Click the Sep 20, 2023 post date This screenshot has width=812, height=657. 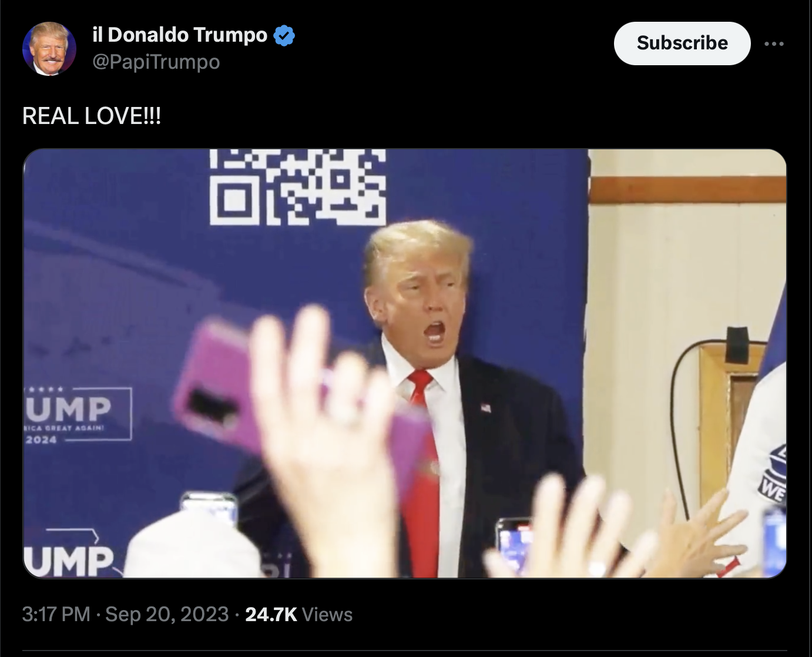click(x=167, y=614)
